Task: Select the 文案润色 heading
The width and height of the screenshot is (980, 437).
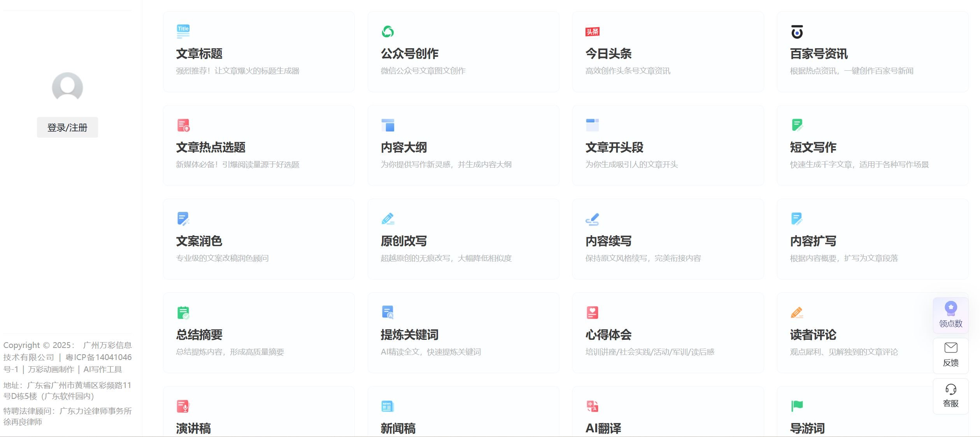Action: click(x=199, y=241)
